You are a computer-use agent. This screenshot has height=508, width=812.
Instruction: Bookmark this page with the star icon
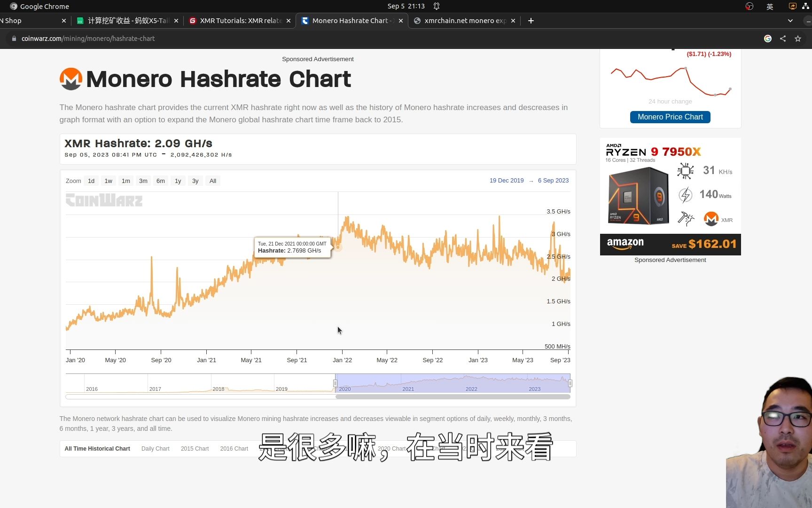pos(798,39)
